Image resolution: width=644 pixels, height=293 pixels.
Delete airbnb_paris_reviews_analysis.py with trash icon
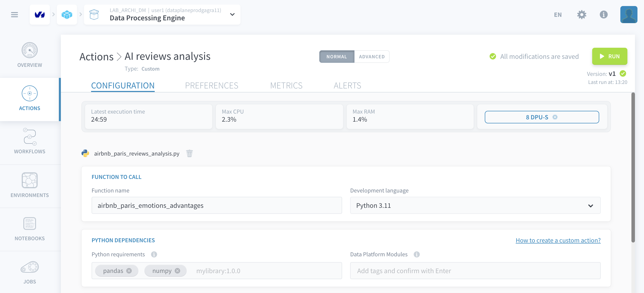pyautogui.click(x=189, y=153)
